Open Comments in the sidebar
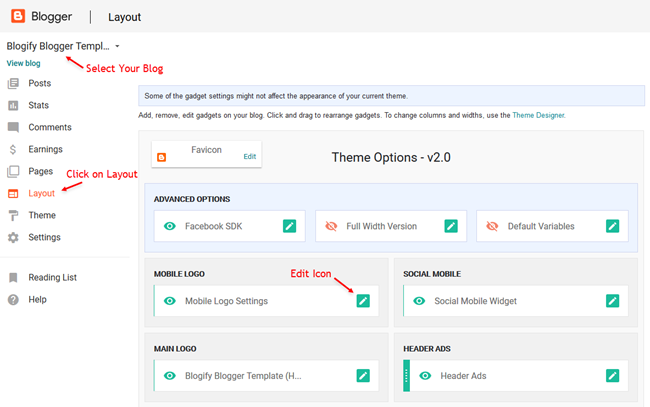Image resolution: width=650 pixels, height=407 pixels. (50, 127)
